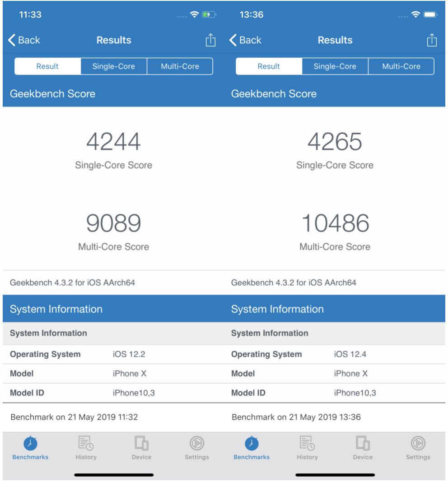Click Geekbench 4.3.2 version text, left screen
The height and width of the screenshot is (483, 448).
72,283
